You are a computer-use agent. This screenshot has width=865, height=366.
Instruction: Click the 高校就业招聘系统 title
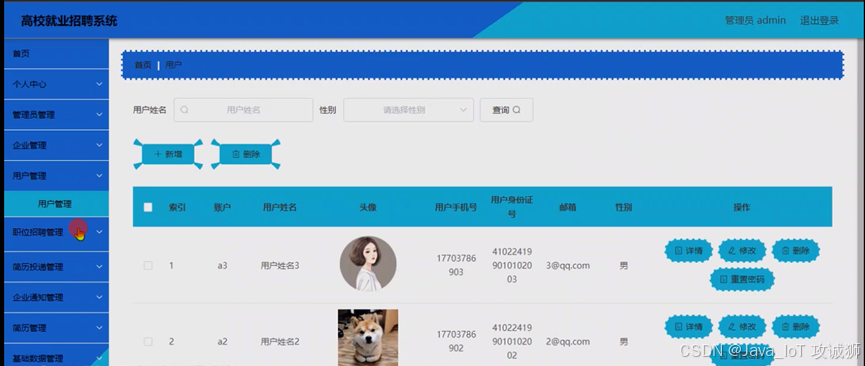coord(69,22)
